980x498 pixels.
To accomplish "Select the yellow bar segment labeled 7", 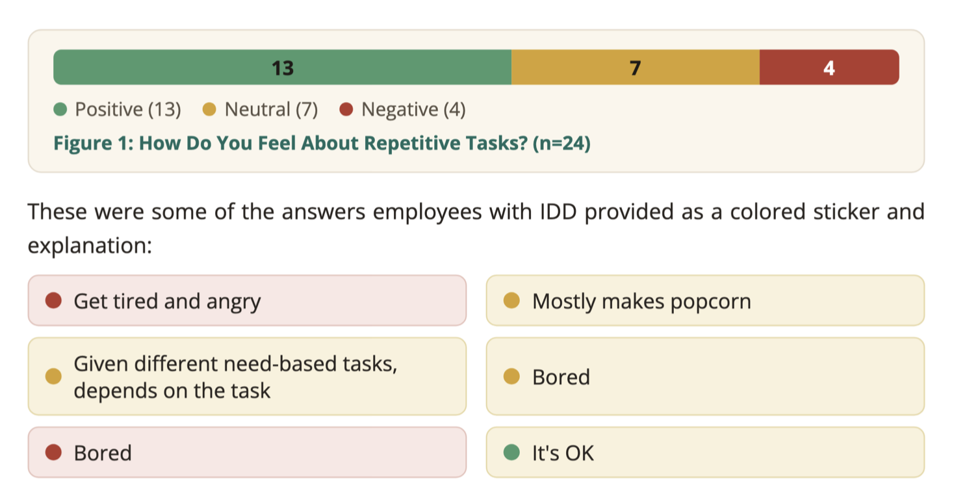I will (x=636, y=68).
